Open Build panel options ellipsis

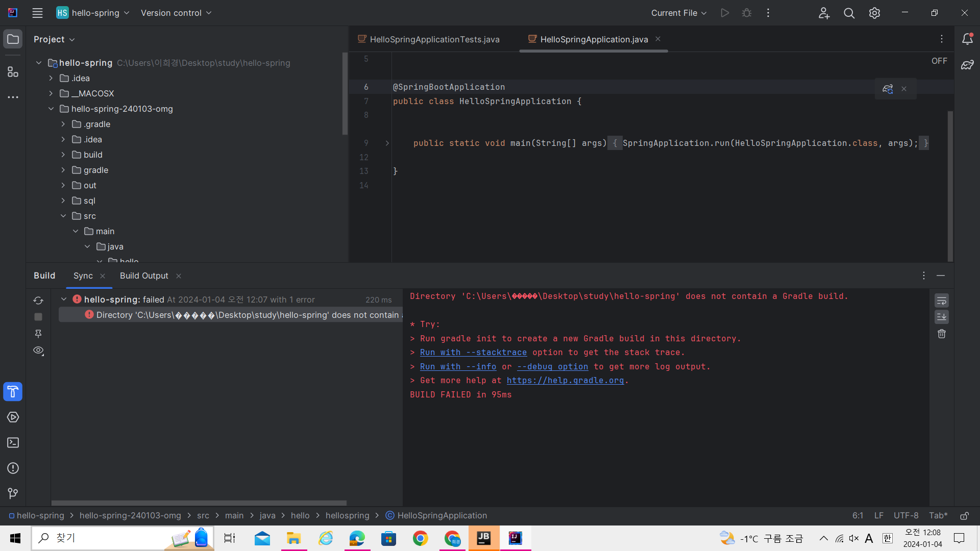pyautogui.click(x=924, y=275)
